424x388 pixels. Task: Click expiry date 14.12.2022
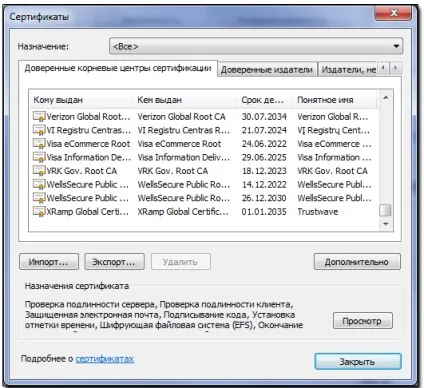click(x=264, y=184)
